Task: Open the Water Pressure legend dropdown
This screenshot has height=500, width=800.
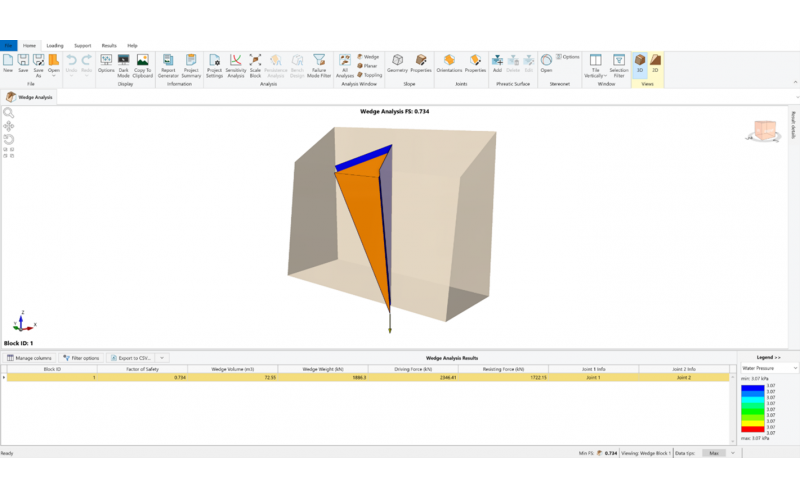Action: click(x=768, y=368)
